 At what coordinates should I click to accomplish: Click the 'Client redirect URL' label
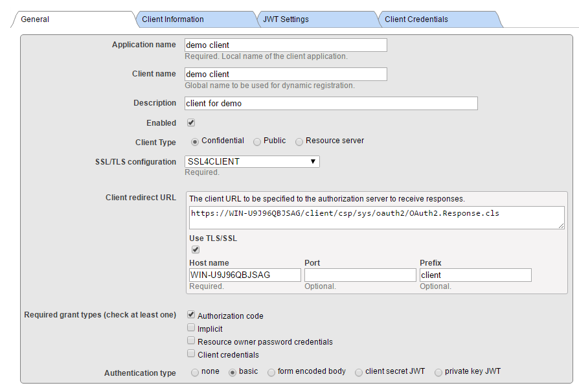point(141,198)
